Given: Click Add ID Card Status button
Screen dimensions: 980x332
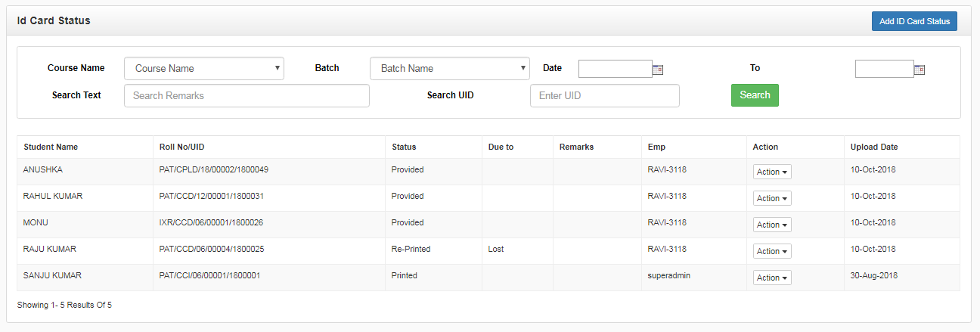Looking at the screenshot, I should click(914, 21).
